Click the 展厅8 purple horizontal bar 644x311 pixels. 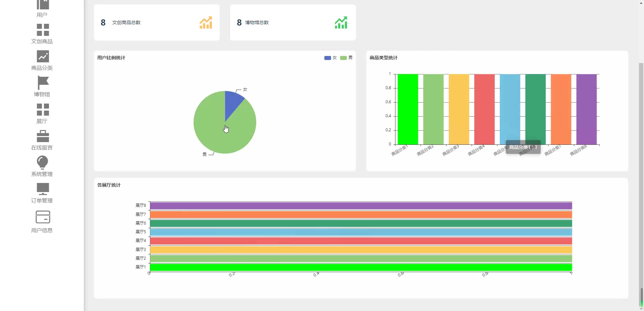point(361,206)
